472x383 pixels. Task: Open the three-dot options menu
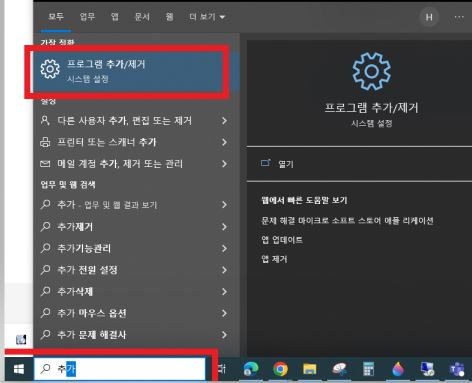coord(459,17)
